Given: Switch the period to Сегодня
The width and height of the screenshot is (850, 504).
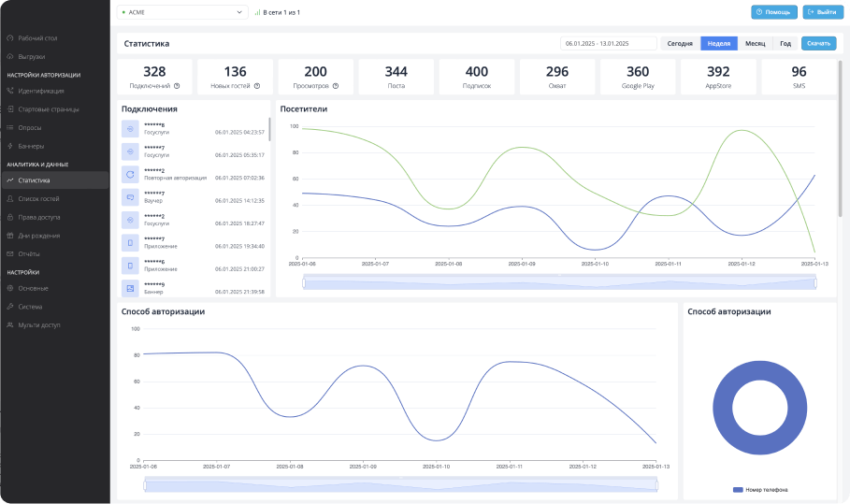Looking at the screenshot, I should (x=680, y=44).
